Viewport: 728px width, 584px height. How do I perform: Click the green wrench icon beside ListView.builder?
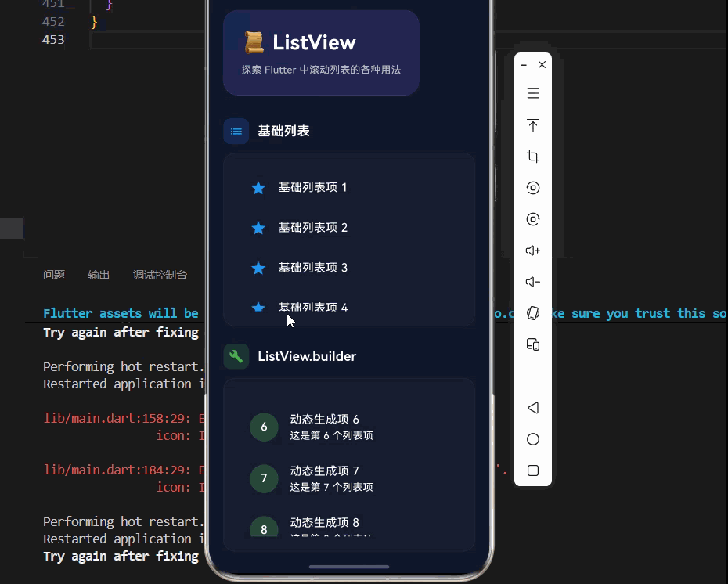(236, 356)
